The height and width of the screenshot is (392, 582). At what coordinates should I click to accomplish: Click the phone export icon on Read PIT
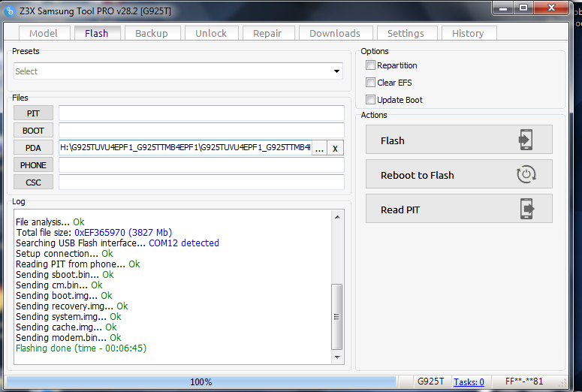tap(527, 209)
